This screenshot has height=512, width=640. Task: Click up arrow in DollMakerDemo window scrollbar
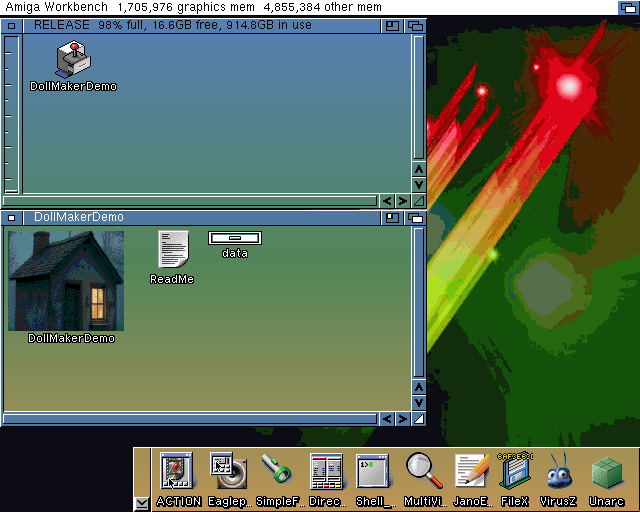pos(419,387)
